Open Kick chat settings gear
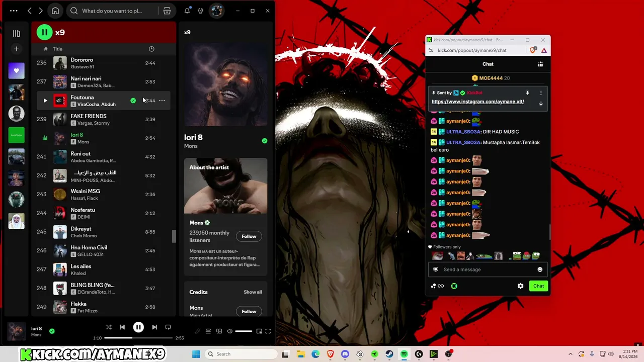This screenshot has width=644, height=362. click(520, 286)
